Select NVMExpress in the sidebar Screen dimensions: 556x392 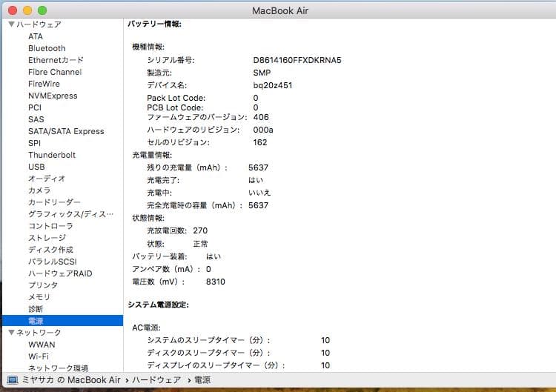tap(53, 96)
